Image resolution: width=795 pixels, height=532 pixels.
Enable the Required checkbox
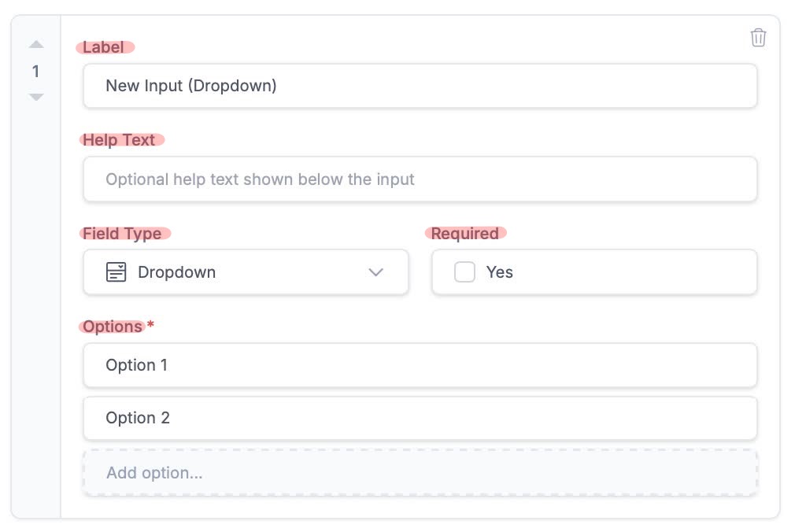[x=464, y=272]
